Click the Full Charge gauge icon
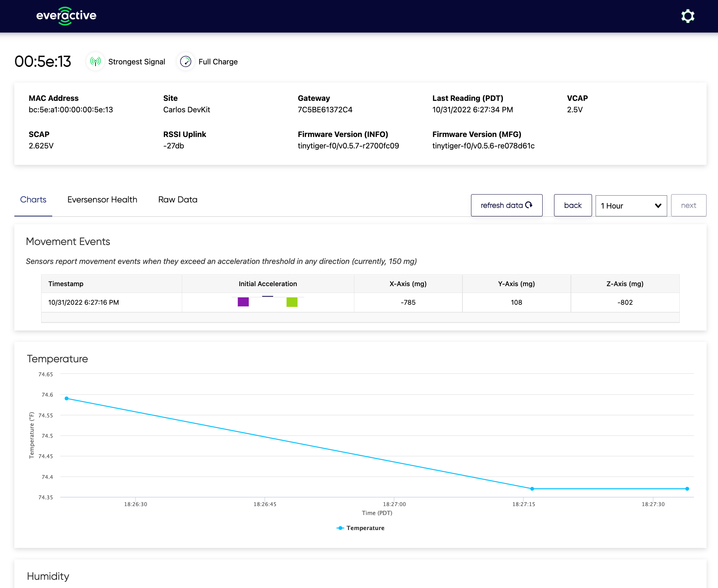 tap(185, 62)
